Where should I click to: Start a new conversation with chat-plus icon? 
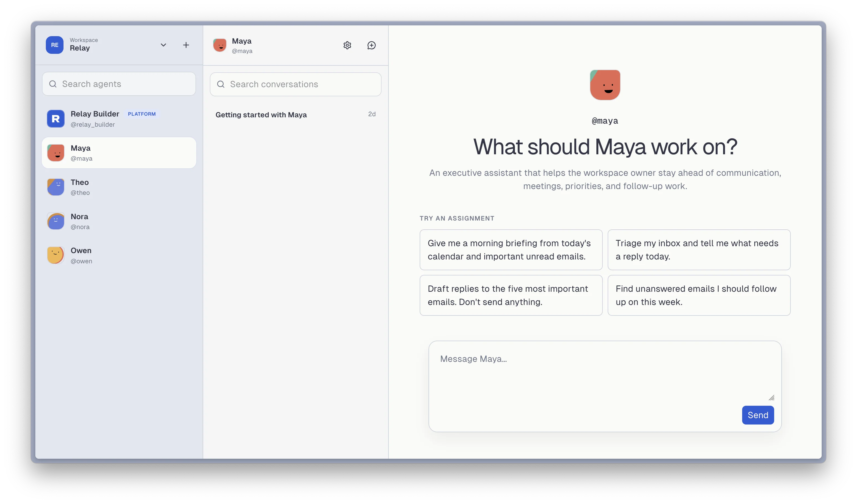[371, 45]
